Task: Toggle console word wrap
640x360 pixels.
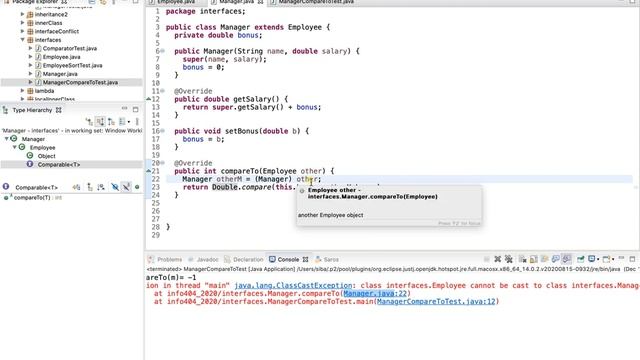Action: pyautogui.click(x=544, y=259)
